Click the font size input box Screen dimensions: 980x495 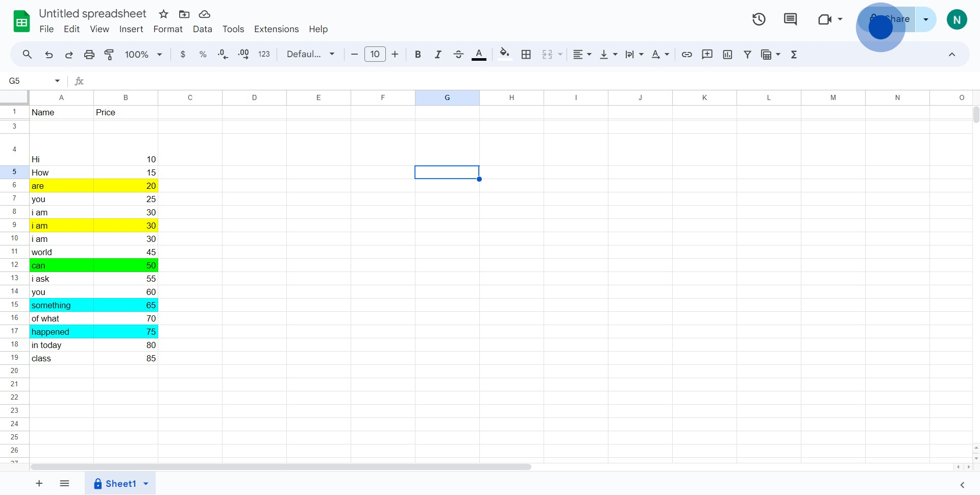tap(375, 55)
